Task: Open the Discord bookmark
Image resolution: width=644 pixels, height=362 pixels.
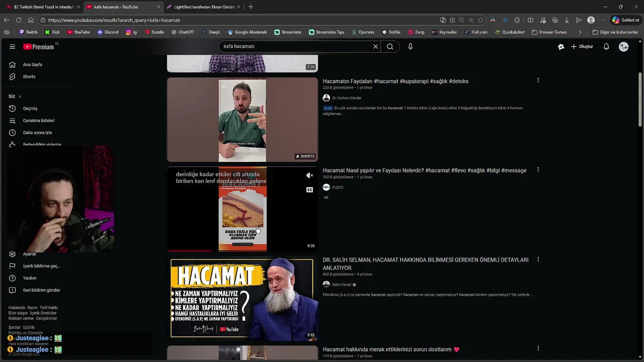Action: pyautogui.click(x=108, y=32)
